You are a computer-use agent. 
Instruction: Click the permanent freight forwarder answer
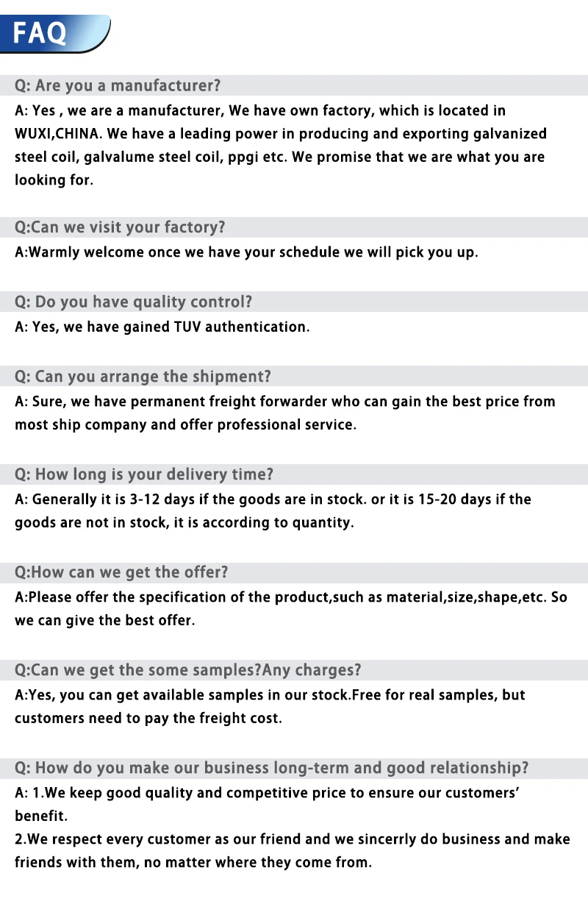pyautogui.click(x=285, y=413)
